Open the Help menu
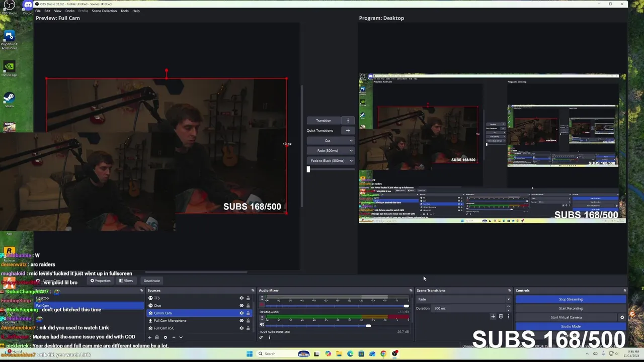Image resolution: width=644 pixels, height=362 pixels. point(136,11)
